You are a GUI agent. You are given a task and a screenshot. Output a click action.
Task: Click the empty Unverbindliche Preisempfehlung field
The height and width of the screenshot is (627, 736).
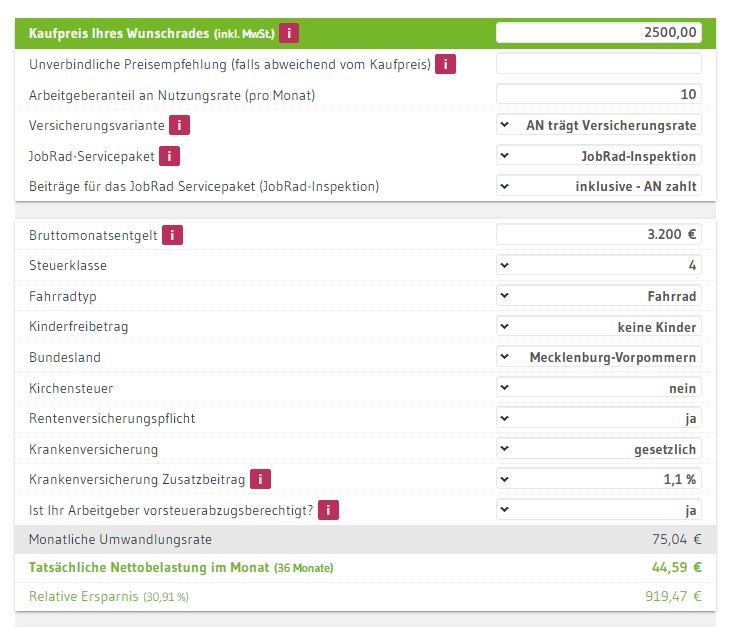[598, 63]
